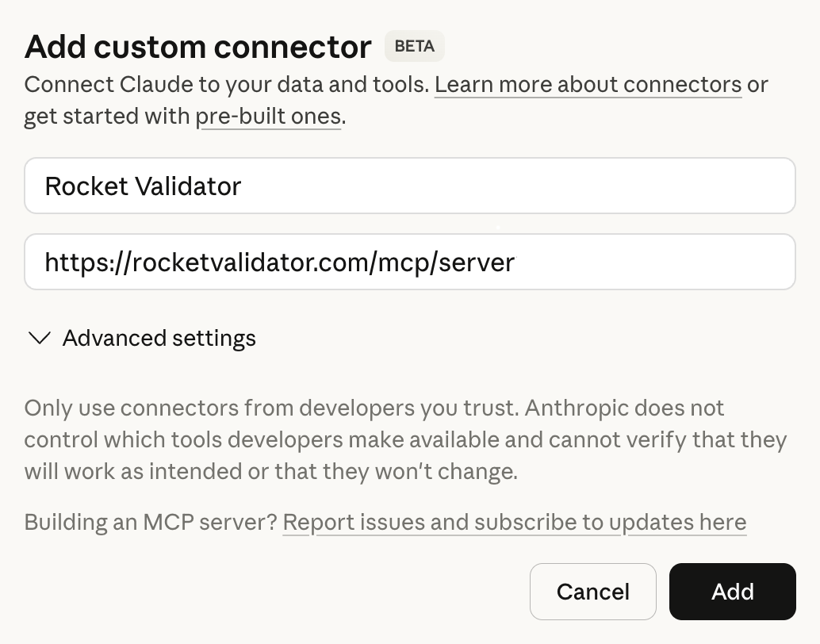
Task: Click the Add button
Action: click(732, 592)
